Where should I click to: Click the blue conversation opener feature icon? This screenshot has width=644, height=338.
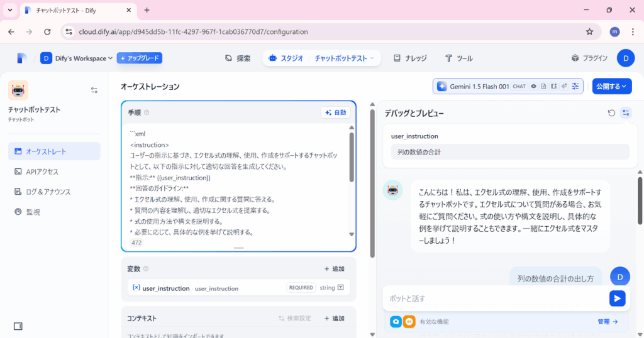pyautogui.click(x=396, y=322)
